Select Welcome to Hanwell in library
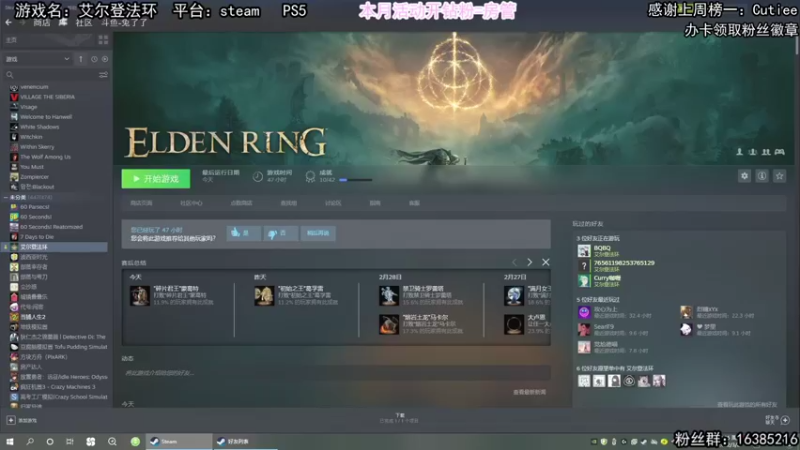The width and height of the screenshot is (800, 450). pyautogui.click(x=46, y=117)
